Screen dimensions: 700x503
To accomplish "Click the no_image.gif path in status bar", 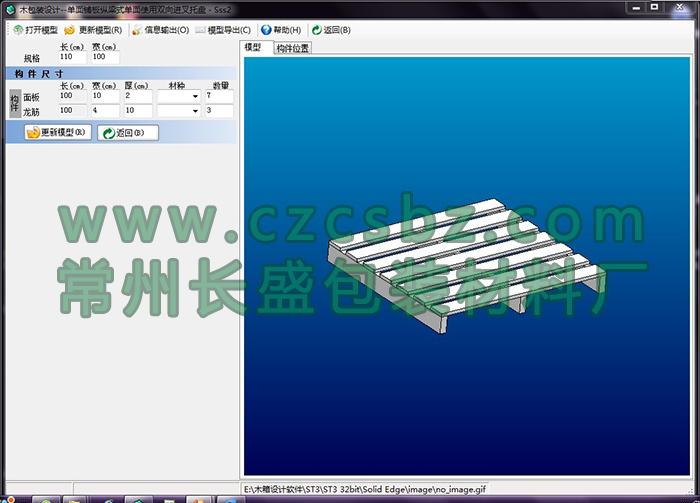I will (365, 490).
